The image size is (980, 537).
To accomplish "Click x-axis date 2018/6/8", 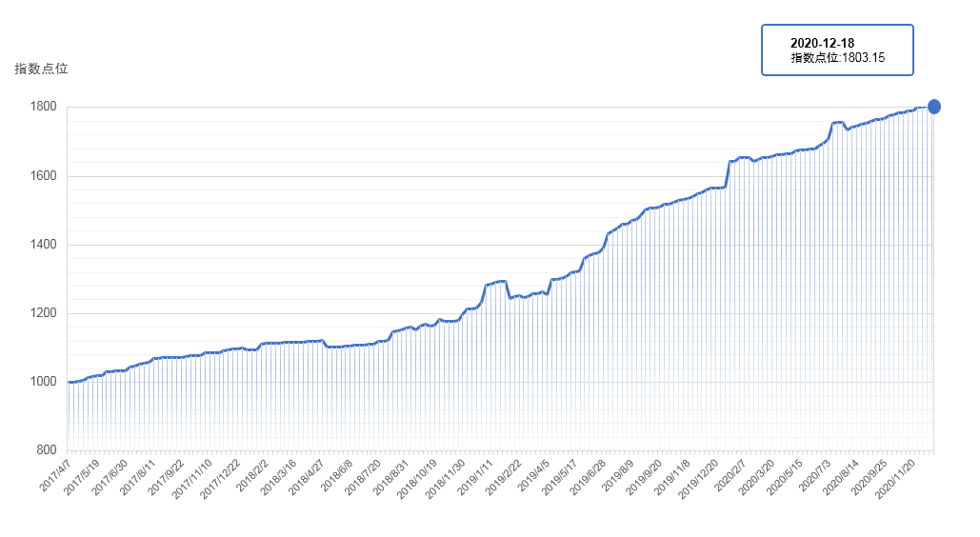I will coord(337,475).
